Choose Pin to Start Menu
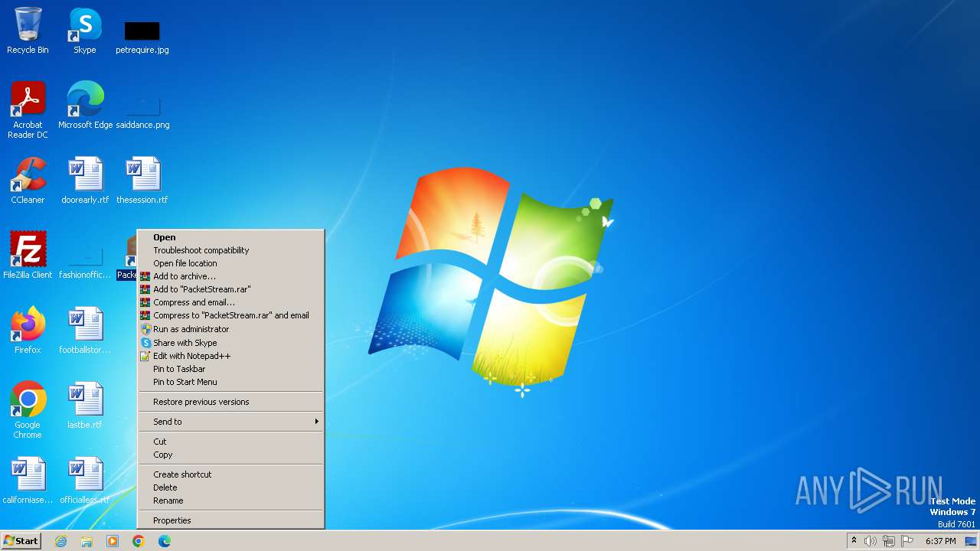 (x=230, y=382)
